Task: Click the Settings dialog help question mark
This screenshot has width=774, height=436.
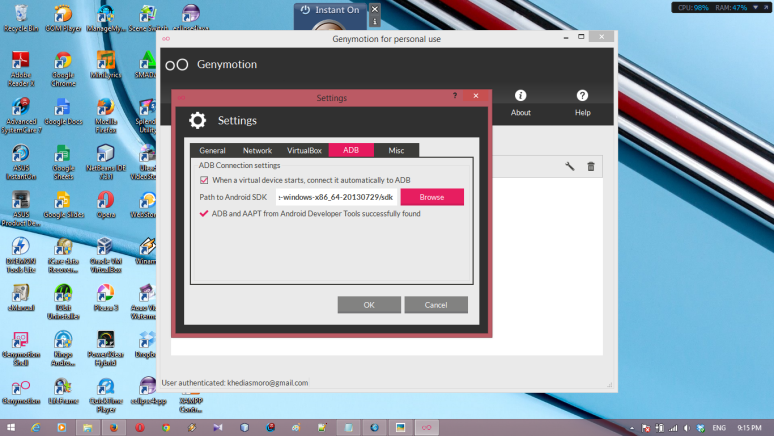Action: [455, 96]
